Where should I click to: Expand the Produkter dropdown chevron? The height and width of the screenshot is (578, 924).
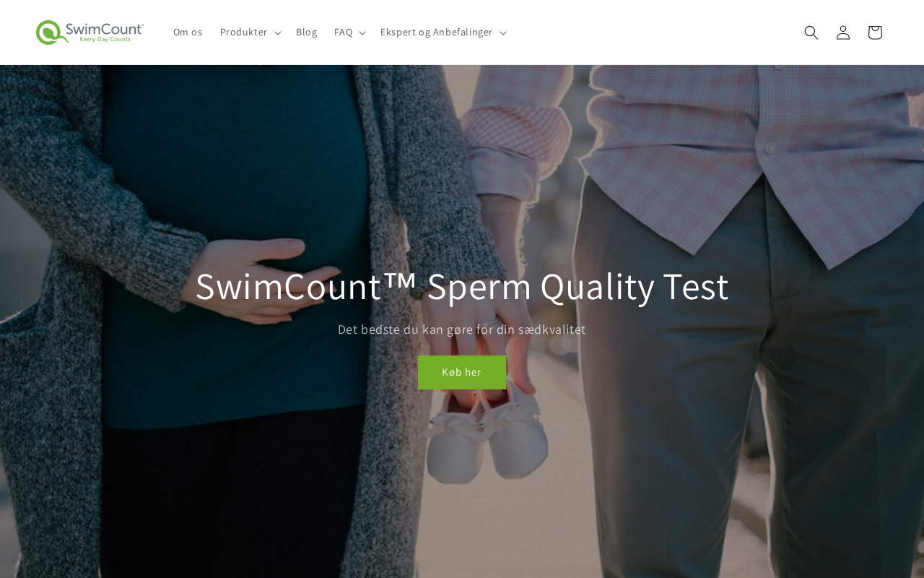pyautogui.click(x=277, y=33)
